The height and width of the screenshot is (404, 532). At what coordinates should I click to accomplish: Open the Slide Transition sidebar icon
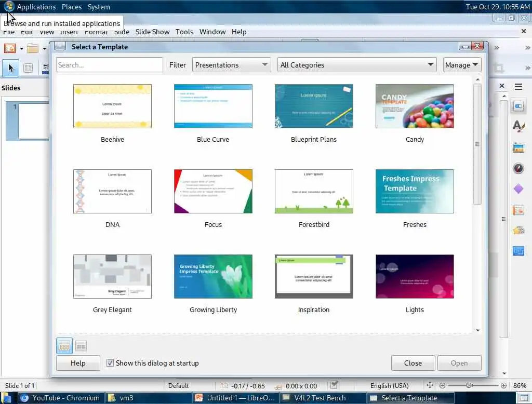coord(518,210)
